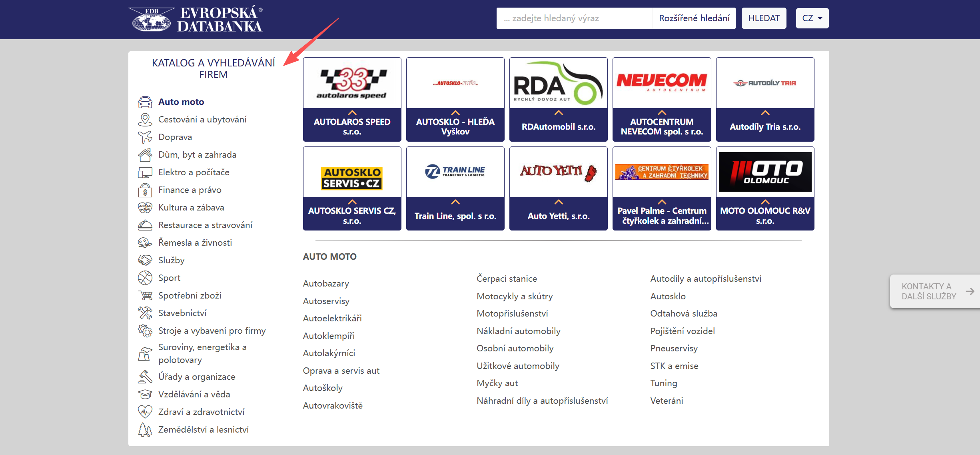Click the heart pulse icon for Zdraví a zdravotnictví
This screenshot has height=455, width=980.
145,412
